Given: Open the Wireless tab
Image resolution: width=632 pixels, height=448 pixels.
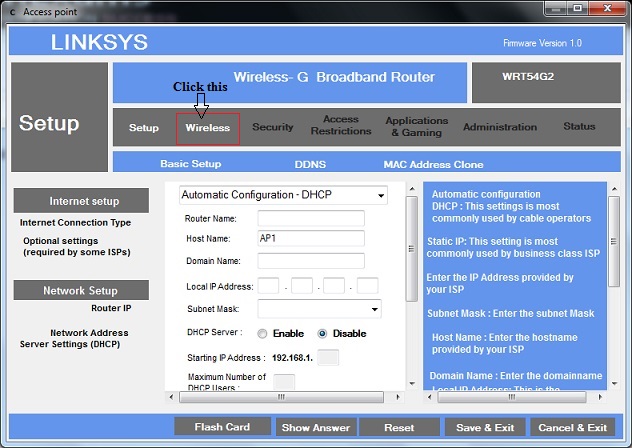Looking at the screenshot, I should tap(208, 128).
